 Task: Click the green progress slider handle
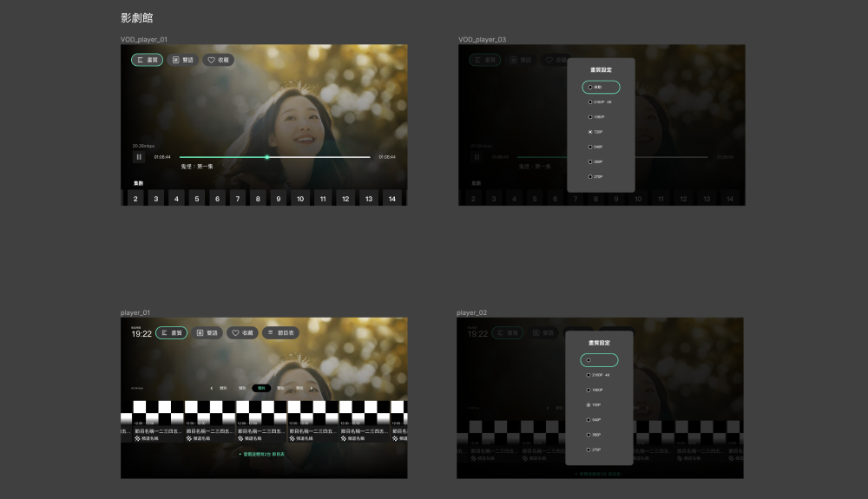[x=266, y=157]
